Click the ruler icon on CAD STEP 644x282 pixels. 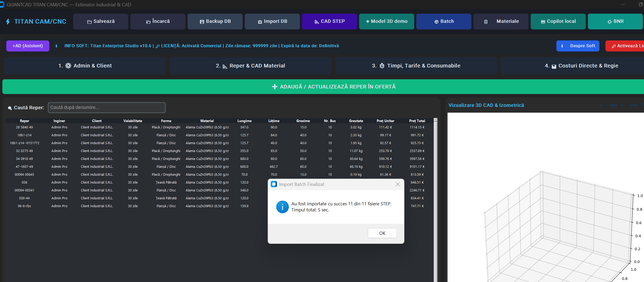coord(317,22)
